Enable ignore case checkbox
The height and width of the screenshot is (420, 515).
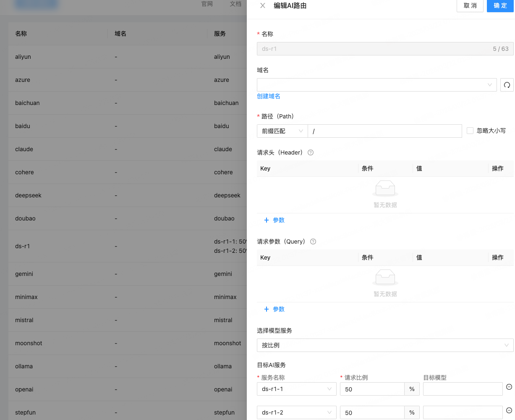point(470,131)
